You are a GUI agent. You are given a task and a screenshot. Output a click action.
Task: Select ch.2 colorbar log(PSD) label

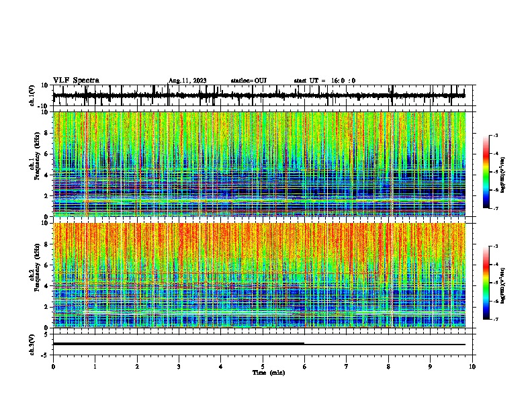tap(503, 285)
